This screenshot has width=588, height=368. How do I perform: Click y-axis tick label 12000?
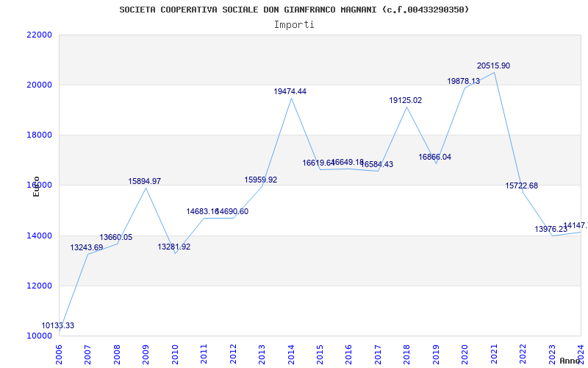[39, 286]
